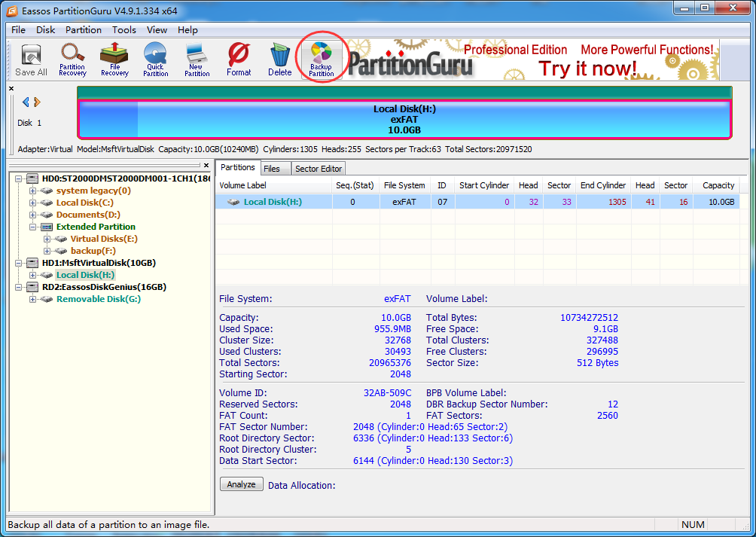Viewport: 756px width, 537px height.
Task: Expand backup(F:) tree node
Action: coord(47,251)
